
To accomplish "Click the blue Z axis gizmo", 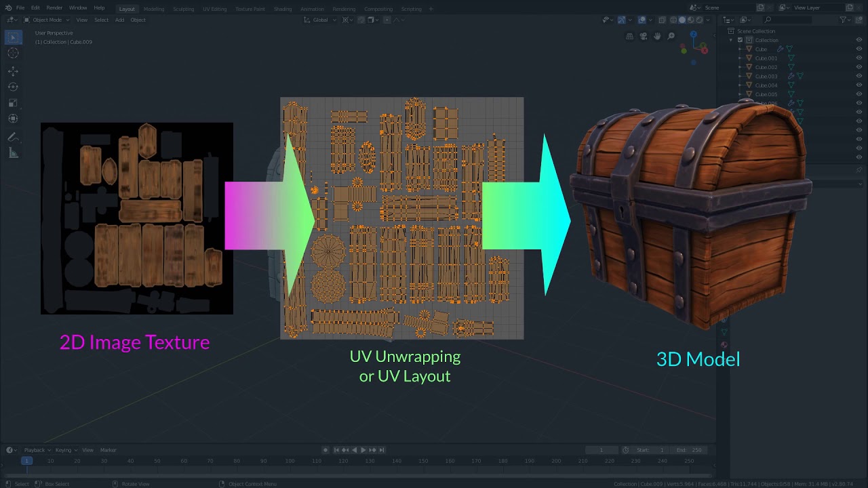I will (693, 33).
